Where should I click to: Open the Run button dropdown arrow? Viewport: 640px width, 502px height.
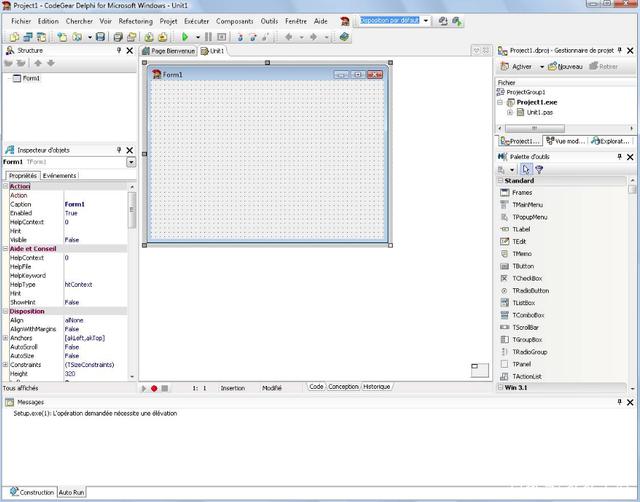[198, 37]
